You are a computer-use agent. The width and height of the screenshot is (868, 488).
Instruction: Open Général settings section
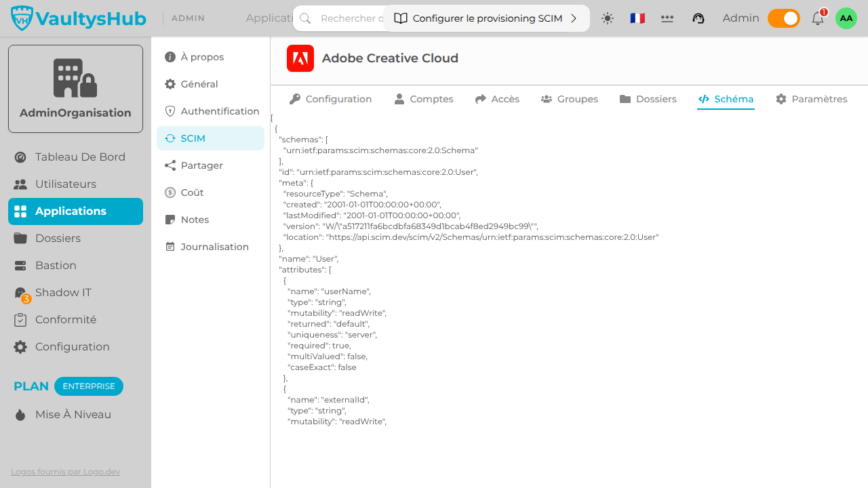210,84
